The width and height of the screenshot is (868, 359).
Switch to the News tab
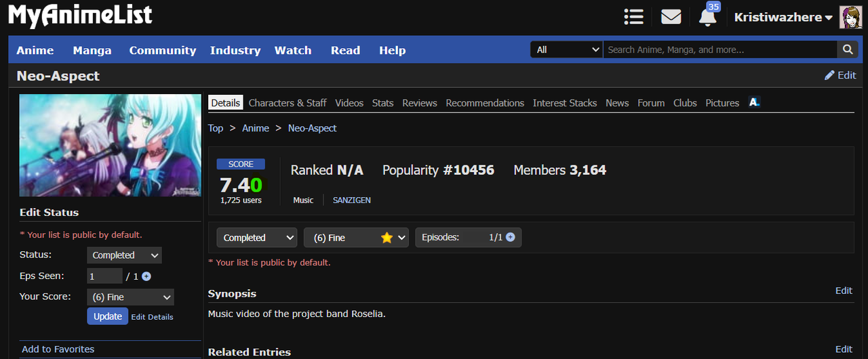[617, 103]
